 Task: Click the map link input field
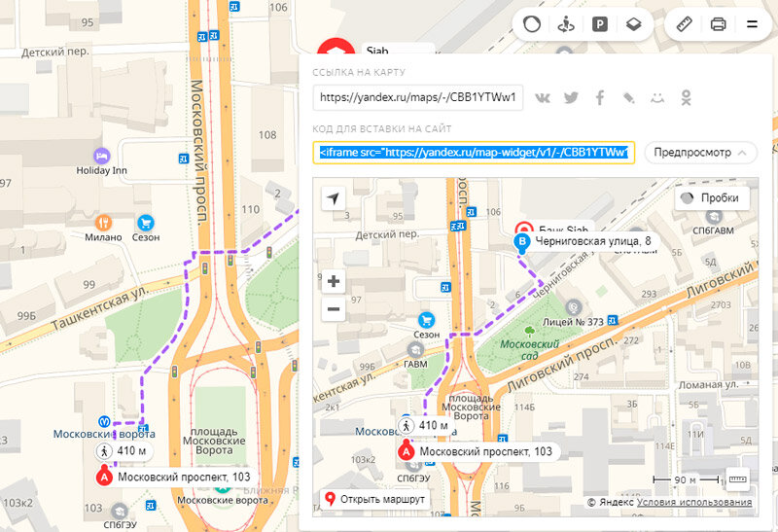pyautogui.click(x=418, y=97)
